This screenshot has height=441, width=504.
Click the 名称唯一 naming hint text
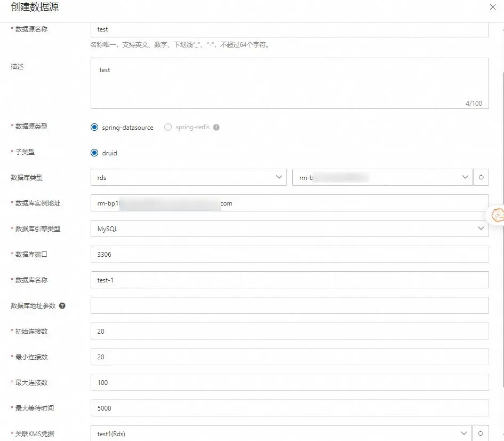point(180,45)
